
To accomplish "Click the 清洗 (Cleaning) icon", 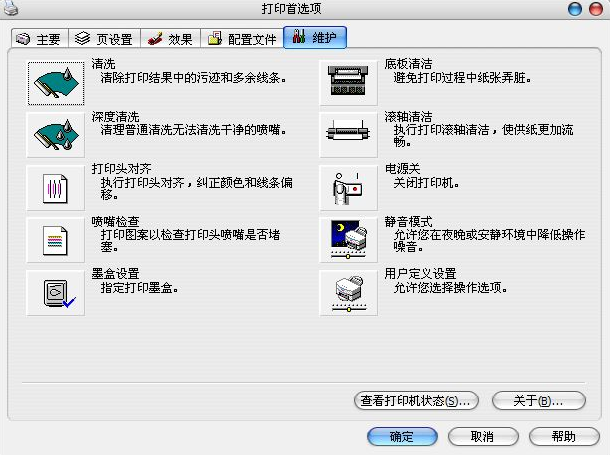I will (x=55, y=83).
